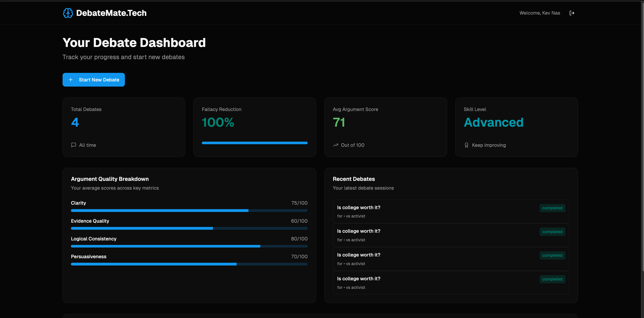Click the DebateMate brain logo icon
The height and width of the screenshot is (318, 644).
tap(68, 13)
